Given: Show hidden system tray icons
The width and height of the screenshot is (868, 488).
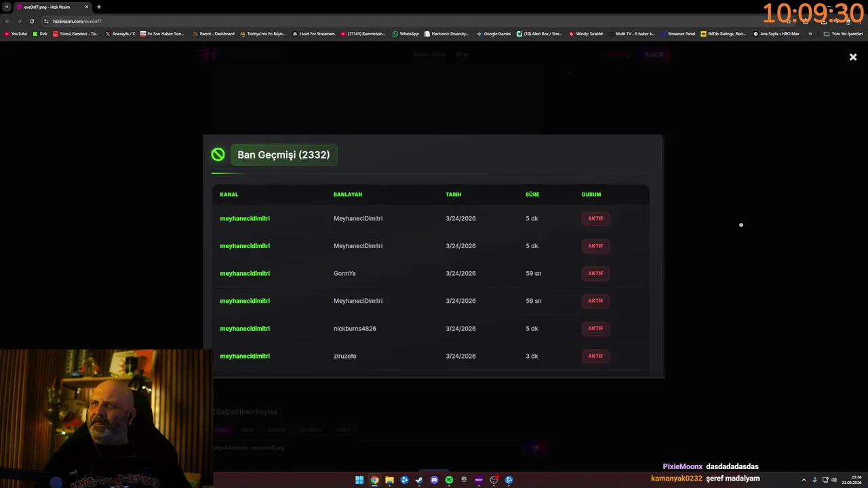Looking at the screenshot, I should coord(804,480).
